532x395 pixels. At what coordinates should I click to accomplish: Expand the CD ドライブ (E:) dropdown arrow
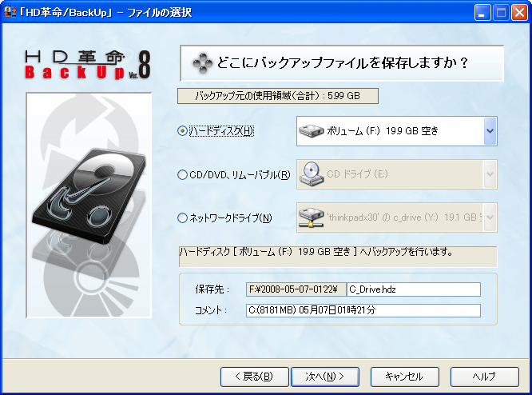(x=490, y=174)
